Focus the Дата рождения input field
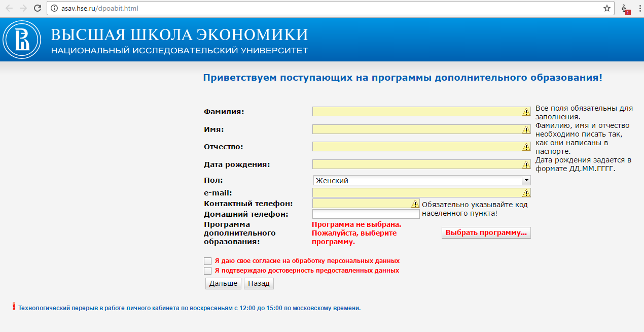Image resolution: width=644 pixels, height=332 pixels. 422,164
